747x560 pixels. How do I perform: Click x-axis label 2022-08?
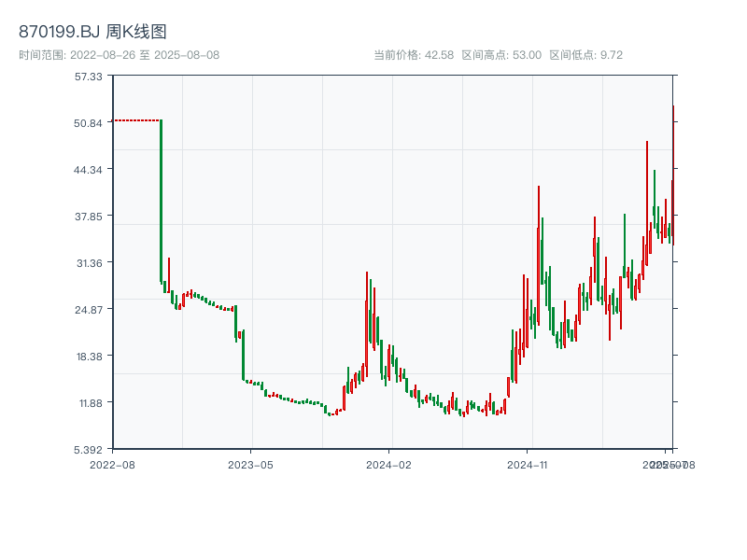pos(112,465)
